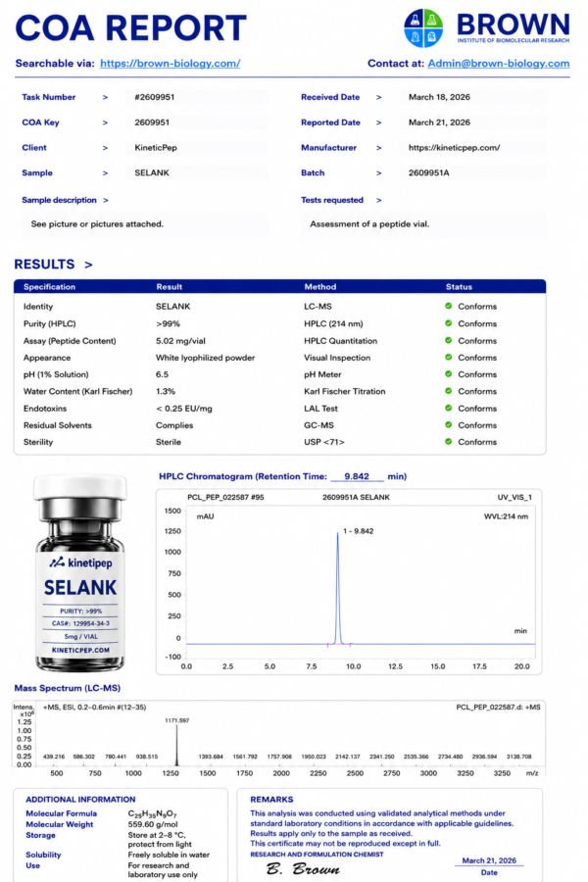Image resolution: width=588 pixels, height=882 pixels.
Task: Open the brown-biology.com link
Action: tap(170, 64)
